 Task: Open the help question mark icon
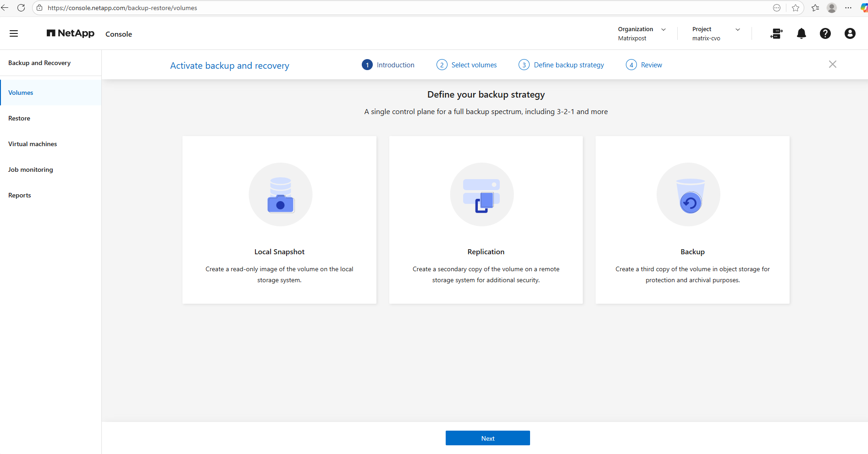click(x=825, y=33)
